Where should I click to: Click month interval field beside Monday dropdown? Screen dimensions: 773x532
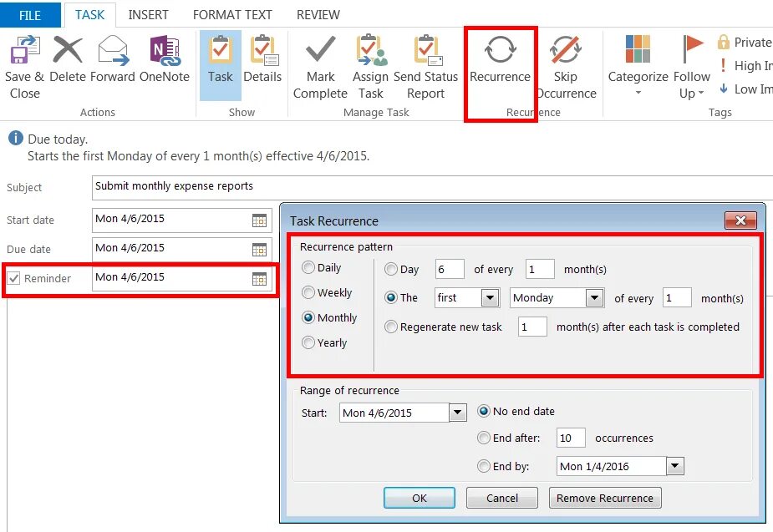coord(677,298)
